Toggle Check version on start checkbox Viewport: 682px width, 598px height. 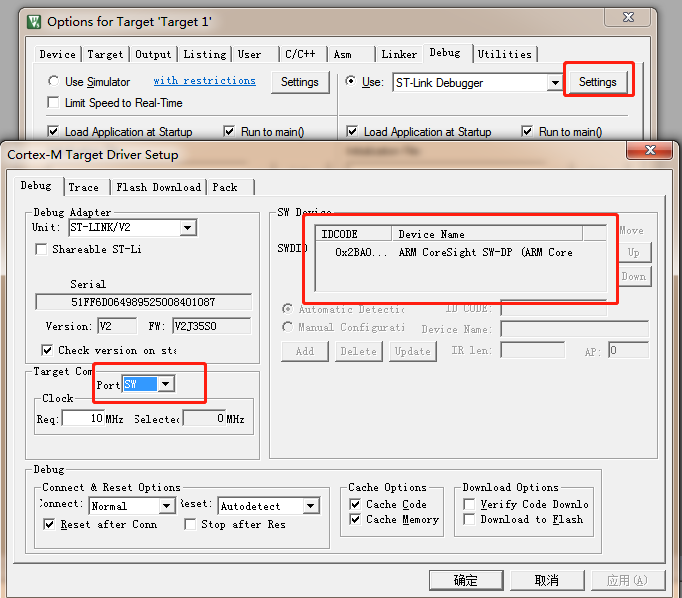coord(47,350)
